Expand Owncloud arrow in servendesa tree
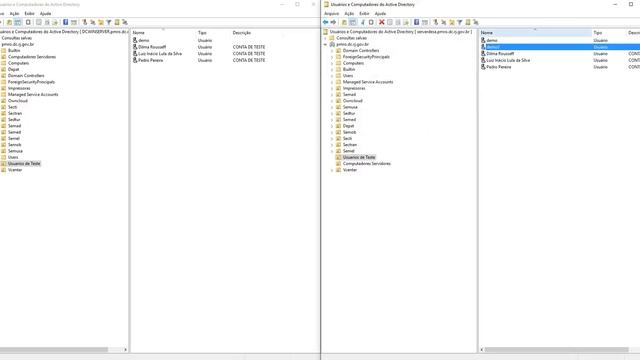The height and width of the screenshot is (360, 640). [x=332, y=101]
